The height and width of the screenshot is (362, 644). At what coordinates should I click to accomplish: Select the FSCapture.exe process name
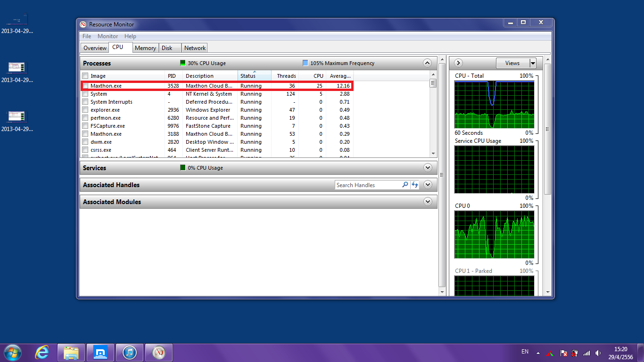coord(107,126)
